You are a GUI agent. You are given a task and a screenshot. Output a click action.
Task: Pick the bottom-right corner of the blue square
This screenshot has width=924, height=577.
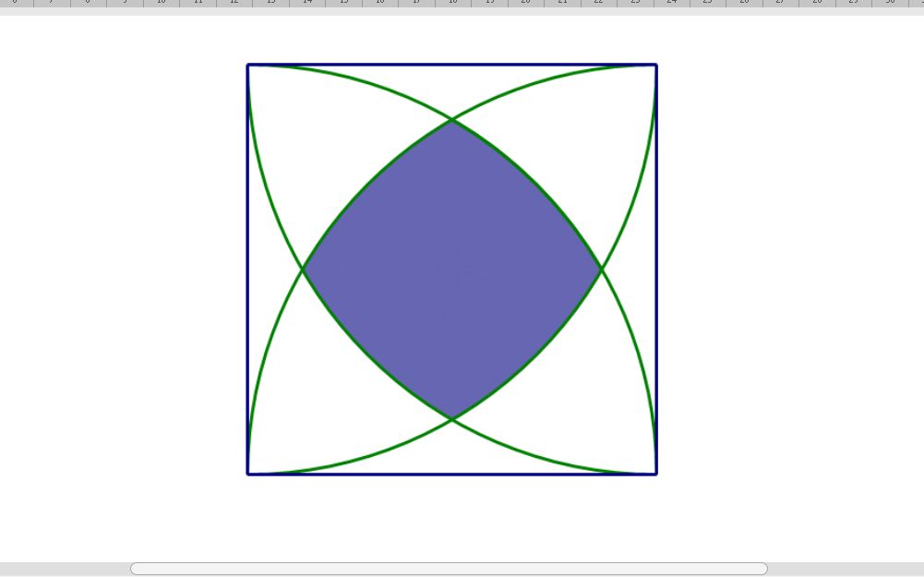click(656, 474)
